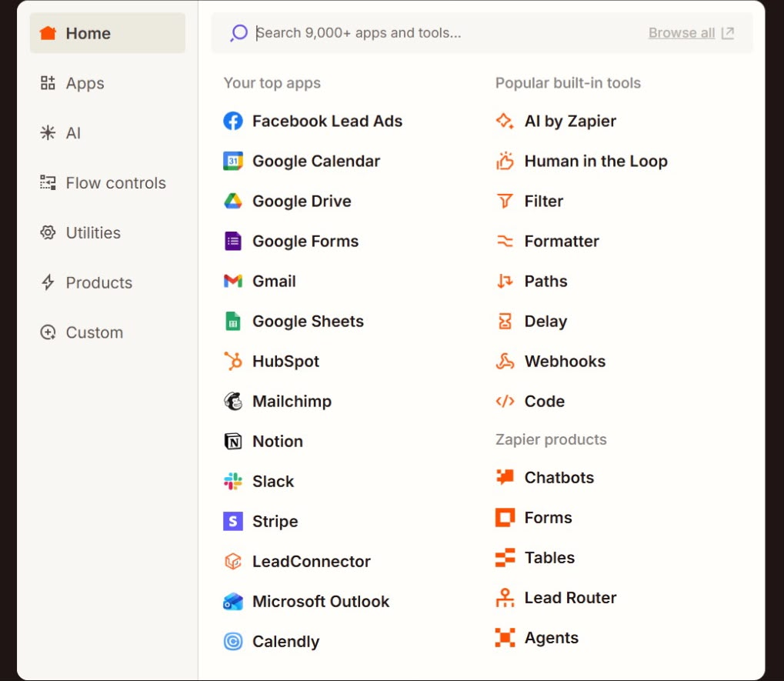This screenshot has width=784, height=681.
Task: Pick the Calendly label
Action: [285, 641]
